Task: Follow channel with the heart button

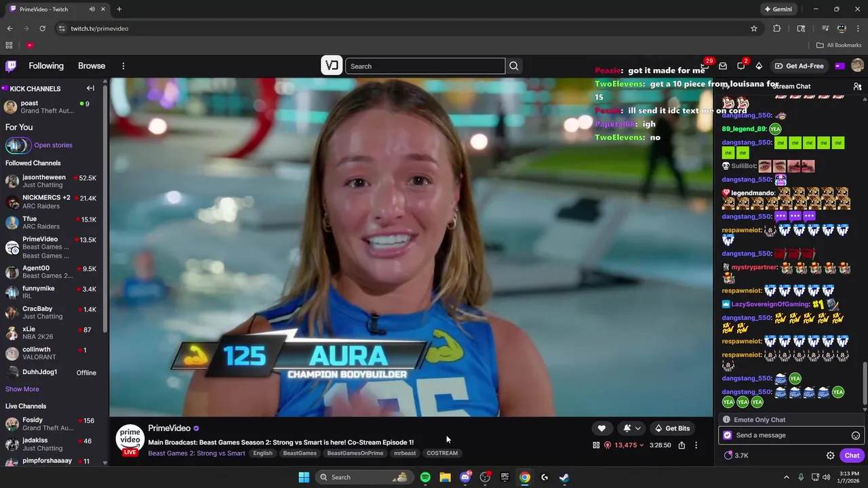Action: pos(601,428)
